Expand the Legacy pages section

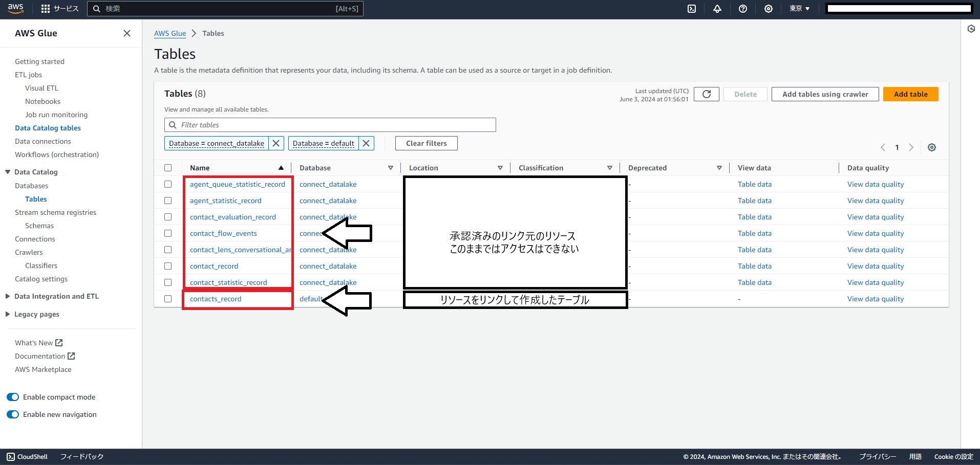tap(8, 314)
